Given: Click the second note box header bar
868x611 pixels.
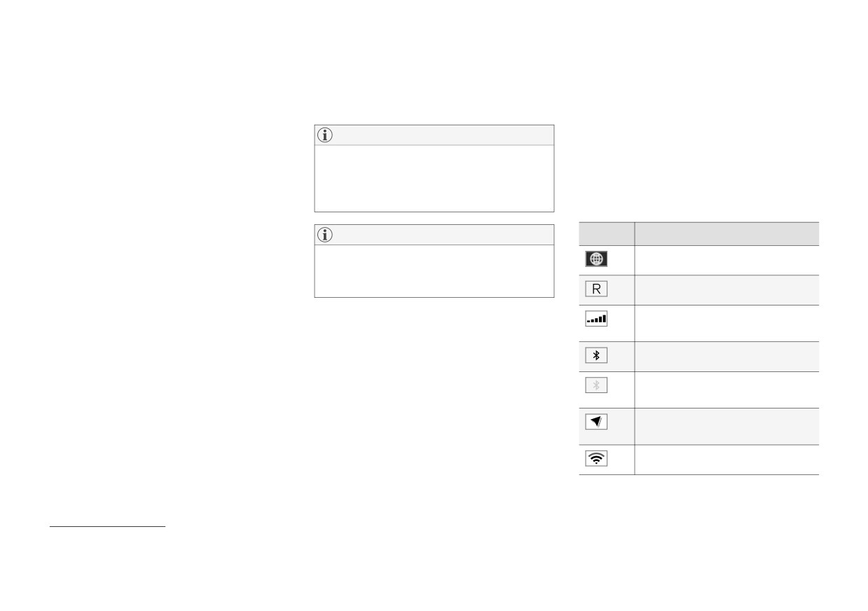Looking at the screenshot, I should tap(434, 235).
